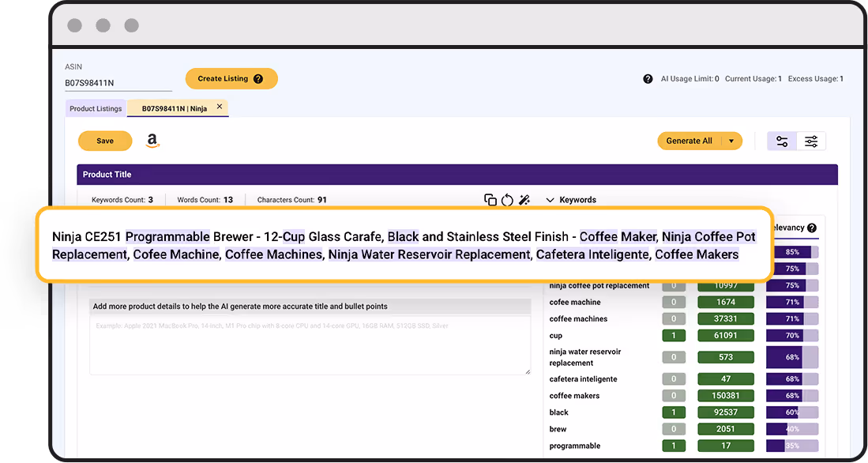Click the 70% relevancy bar for cup
The width and height of the screenshot is (868, 463).
point(792,336)
